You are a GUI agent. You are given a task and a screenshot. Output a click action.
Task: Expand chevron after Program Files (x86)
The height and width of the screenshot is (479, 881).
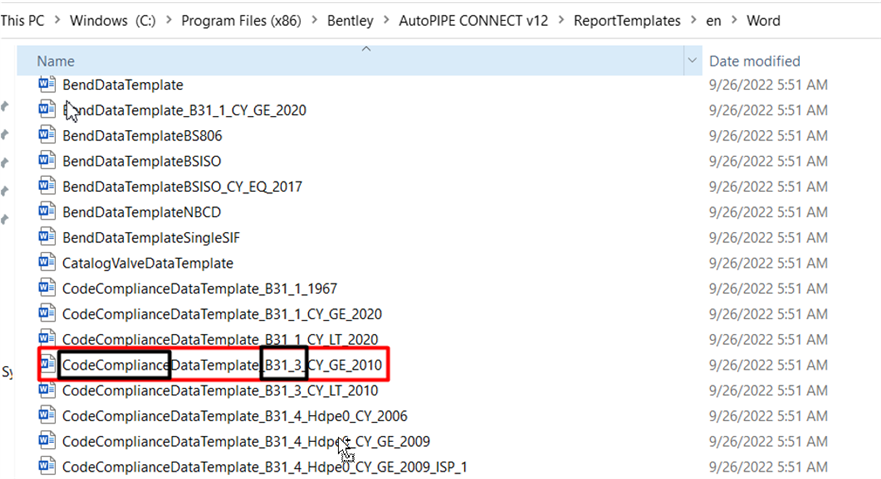click(315, 21)
